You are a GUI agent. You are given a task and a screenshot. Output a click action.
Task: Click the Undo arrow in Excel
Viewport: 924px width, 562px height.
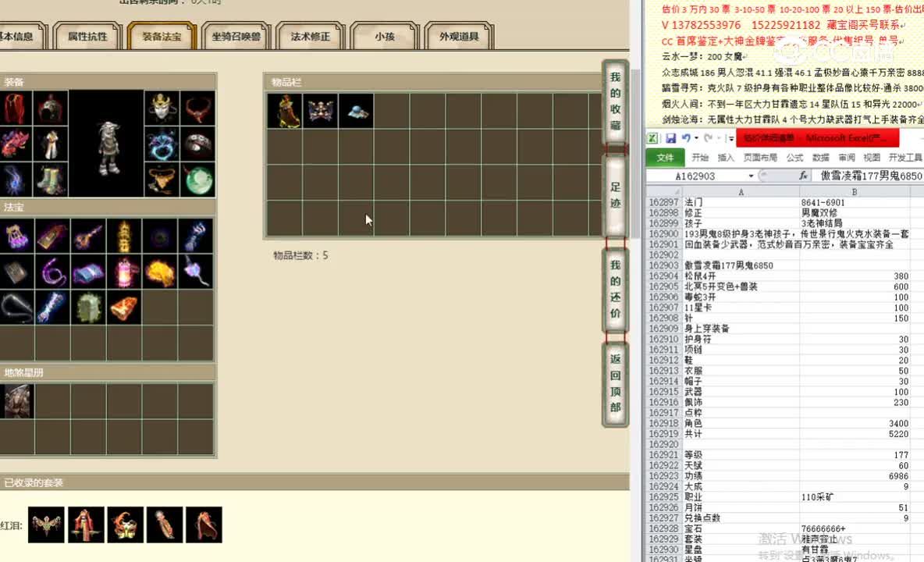click(686, 138)
